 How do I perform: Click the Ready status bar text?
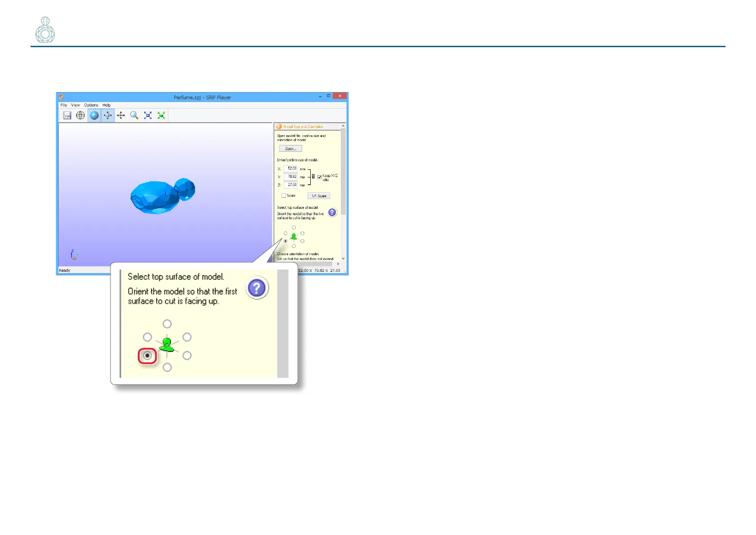tap(65, 270)
